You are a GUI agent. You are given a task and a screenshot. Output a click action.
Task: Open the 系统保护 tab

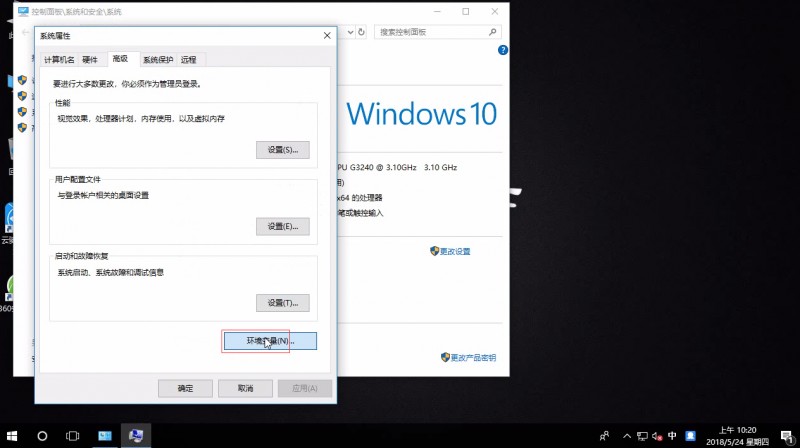[x=158, y=60]
